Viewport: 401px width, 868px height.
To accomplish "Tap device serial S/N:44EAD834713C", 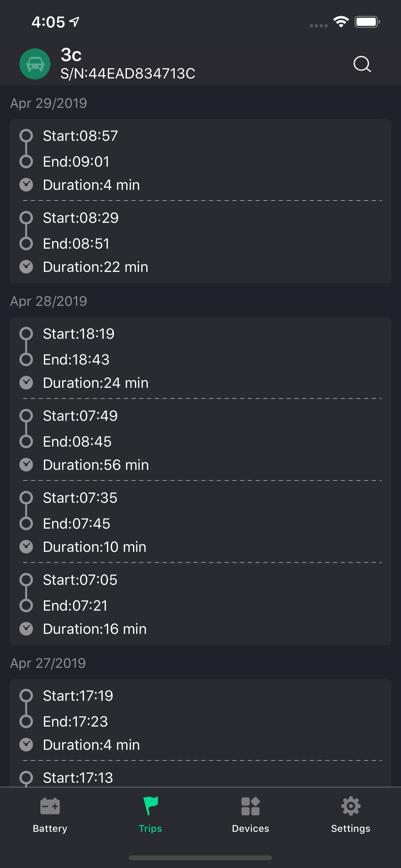I will [128, 73].
